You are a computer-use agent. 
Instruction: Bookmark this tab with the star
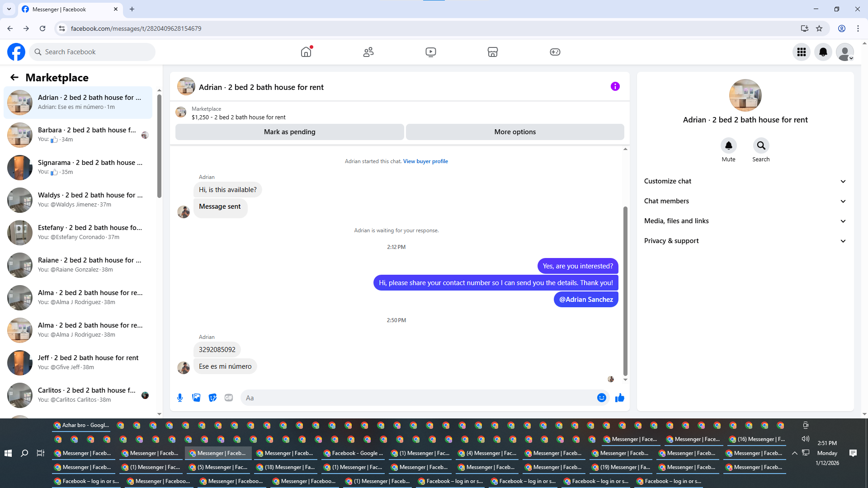819,28
